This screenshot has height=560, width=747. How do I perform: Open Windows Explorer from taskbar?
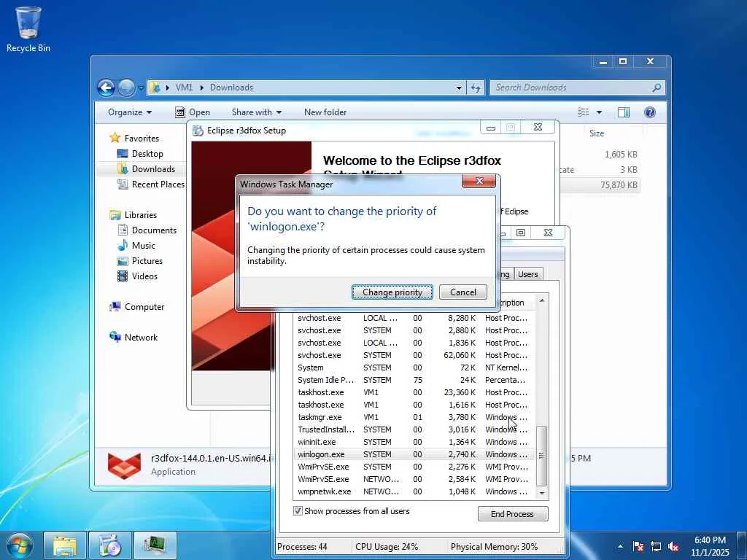click(65, 545)
